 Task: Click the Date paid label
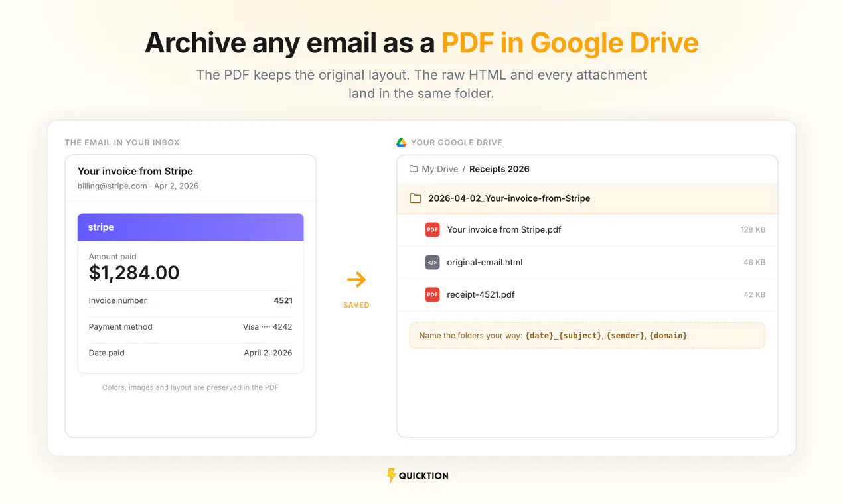(107, 353)
